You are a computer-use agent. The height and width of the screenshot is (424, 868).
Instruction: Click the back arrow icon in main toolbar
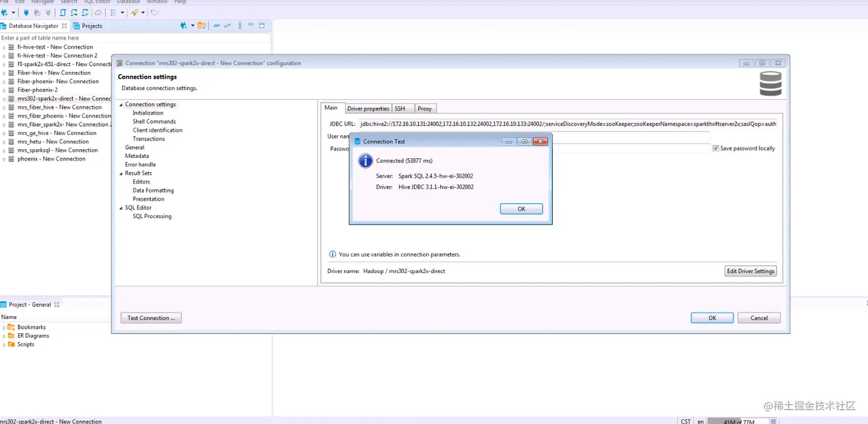(154, 13)
